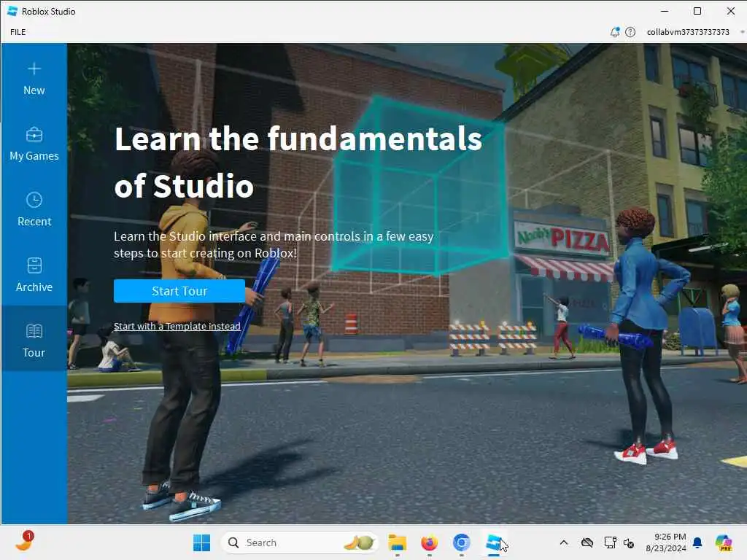Click Start with a Template instead link
The height and width of the screenshot is (560, 747).
pyautogui.click(x=177, y=326)
